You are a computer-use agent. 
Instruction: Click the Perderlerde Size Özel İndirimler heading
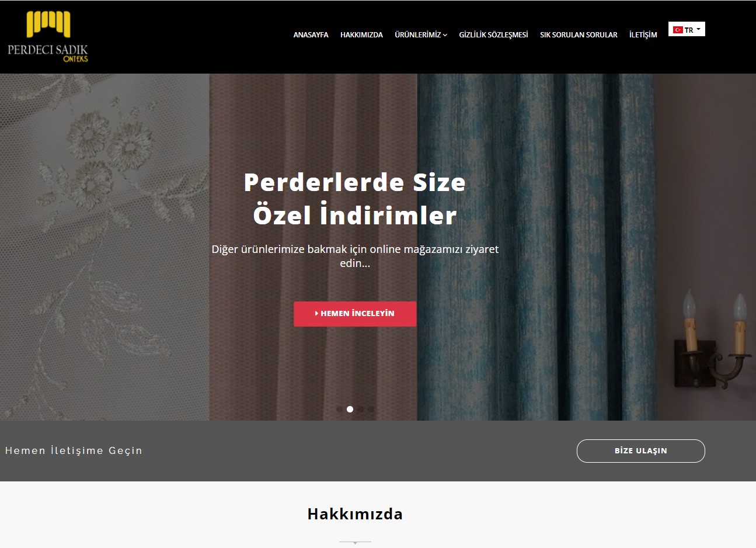355,199
